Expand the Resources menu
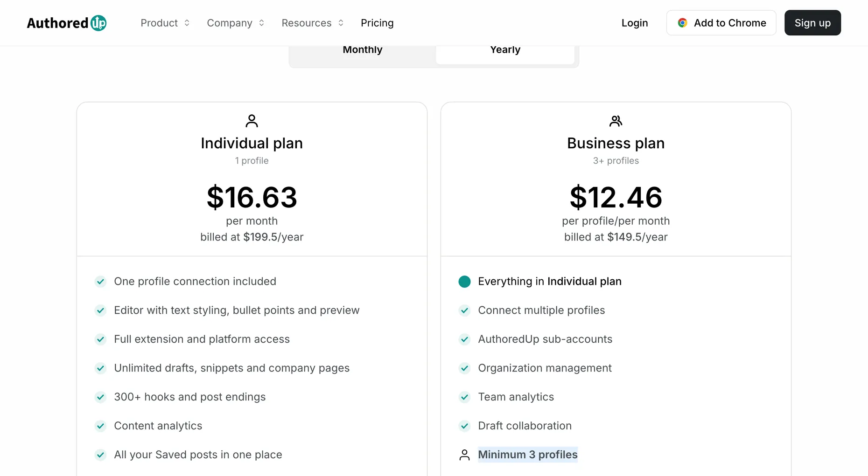Image resolution: width=868 pixels, height=476 pixels. [313, 23]
